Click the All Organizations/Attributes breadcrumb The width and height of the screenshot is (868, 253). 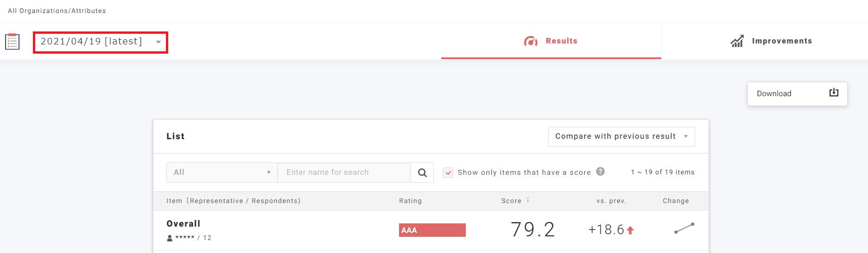[57, 11]
